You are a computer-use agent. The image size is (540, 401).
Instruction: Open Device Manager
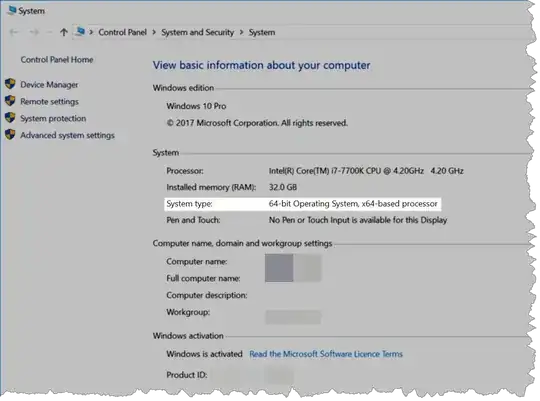(x=49, y=85)
